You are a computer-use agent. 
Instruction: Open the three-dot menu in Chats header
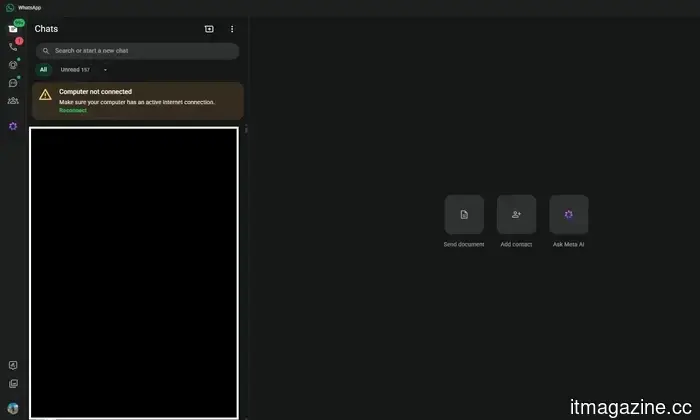point(232,29)
